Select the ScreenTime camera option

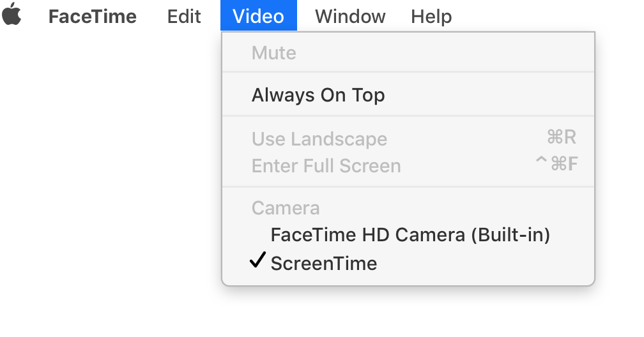click(x=324, y=263)
